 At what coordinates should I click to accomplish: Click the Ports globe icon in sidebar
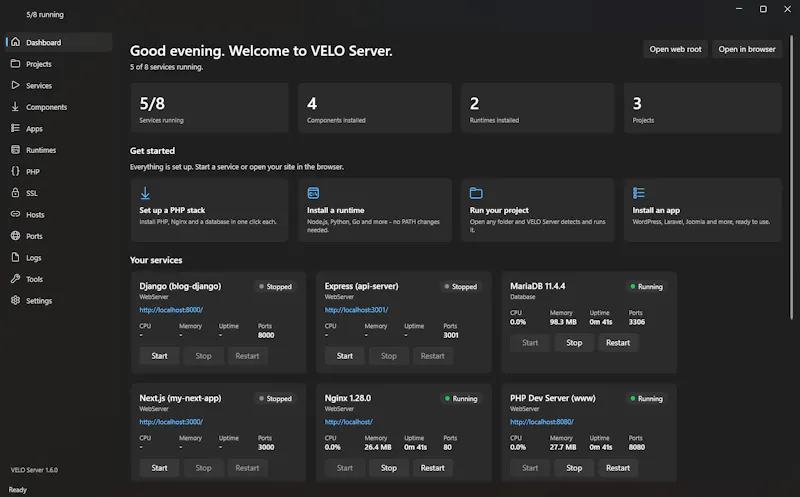(x=15, y=235)
